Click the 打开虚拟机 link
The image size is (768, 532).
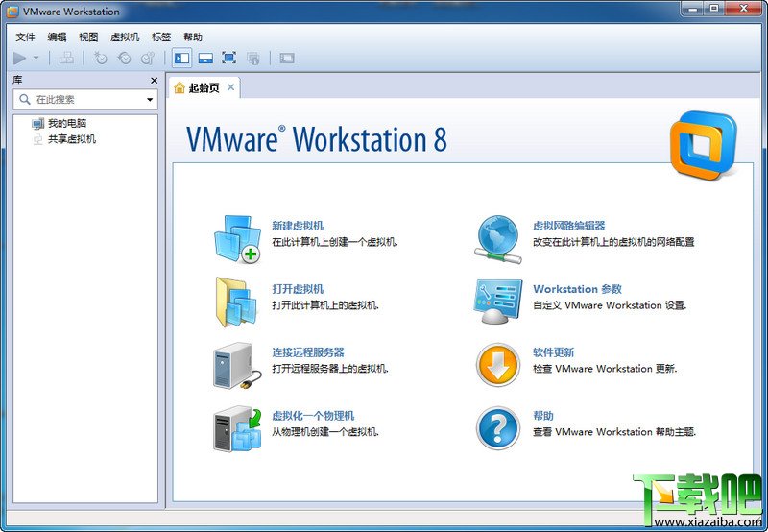click(x=298, y=289)
